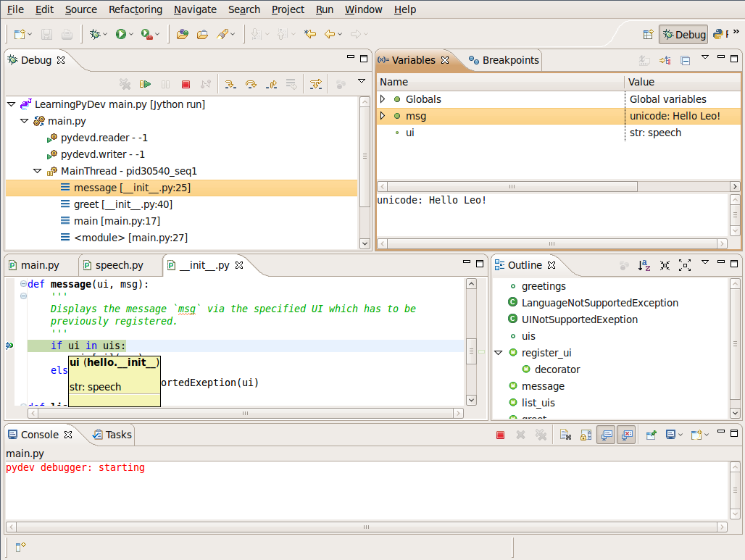Click Collapse All in Variables view toolbar
Viewport: 745px width, 560px height.
pos(685,61)
